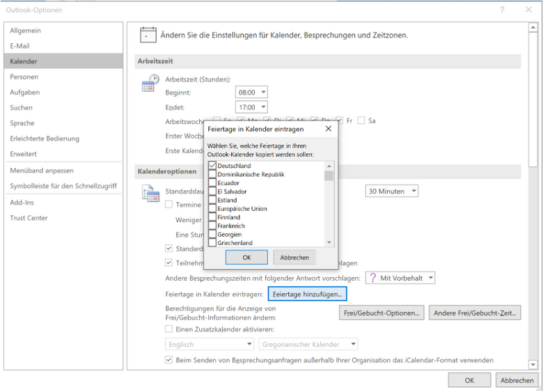Image resolution: width=543 pixels, height=392 pixels.
Task: Open the Personen options category
Action: click(x=63, y=77)
